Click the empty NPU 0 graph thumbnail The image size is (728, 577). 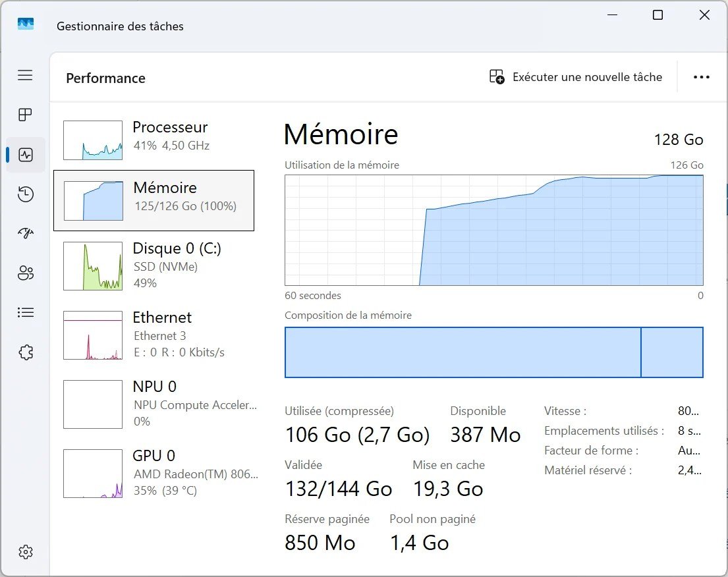pyautogui.click(x=93, y=404)
